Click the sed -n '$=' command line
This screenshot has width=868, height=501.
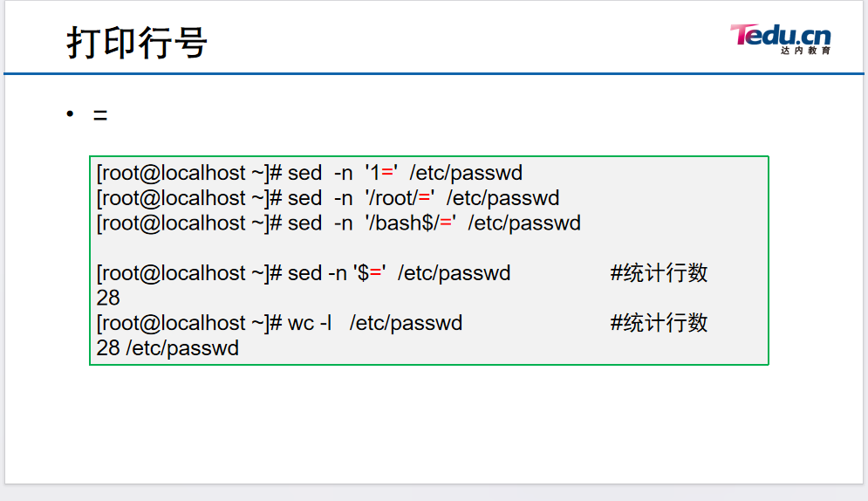point(304,273)
